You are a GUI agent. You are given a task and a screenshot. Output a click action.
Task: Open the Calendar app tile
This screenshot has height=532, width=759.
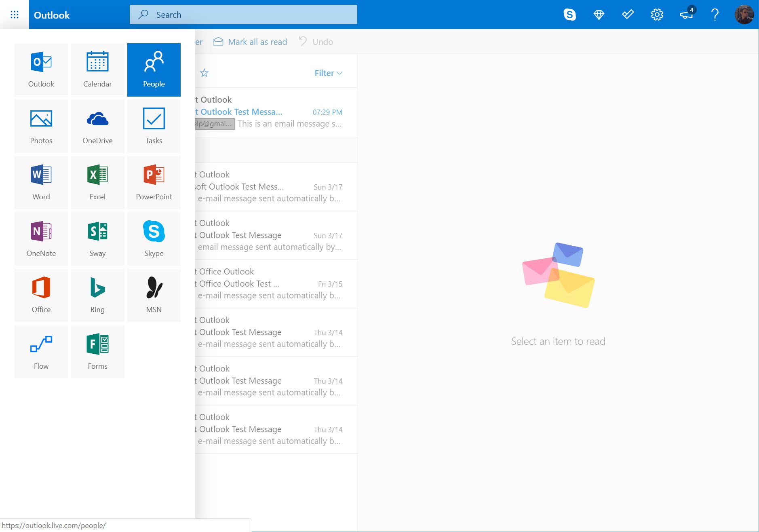tap(97, 70)
